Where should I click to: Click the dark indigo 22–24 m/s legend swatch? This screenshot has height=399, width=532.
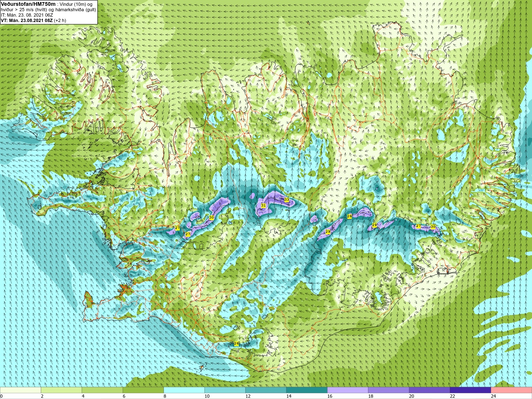tap(470, 390)
